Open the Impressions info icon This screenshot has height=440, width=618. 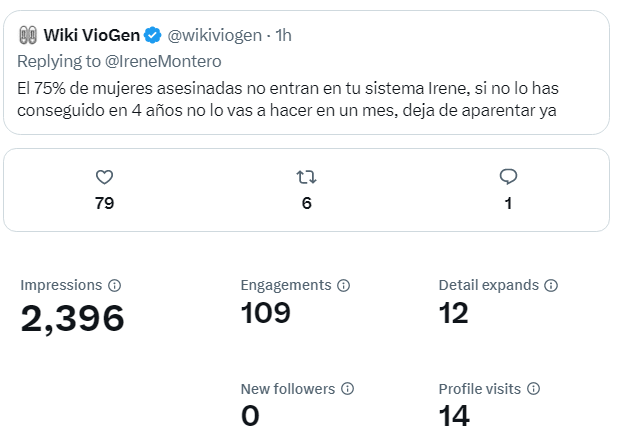[115, 285]
